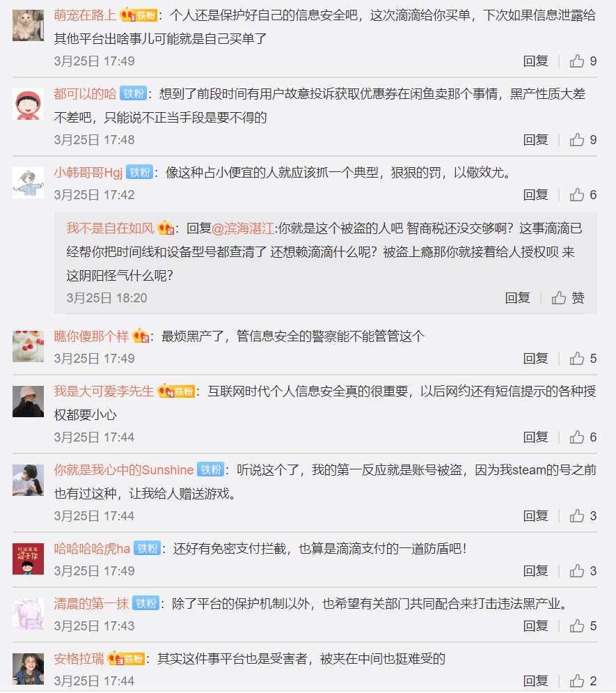Reply to 萌宠在路上's comment
The width and height of the screenshot is (616, 693).
coord(535,61)
